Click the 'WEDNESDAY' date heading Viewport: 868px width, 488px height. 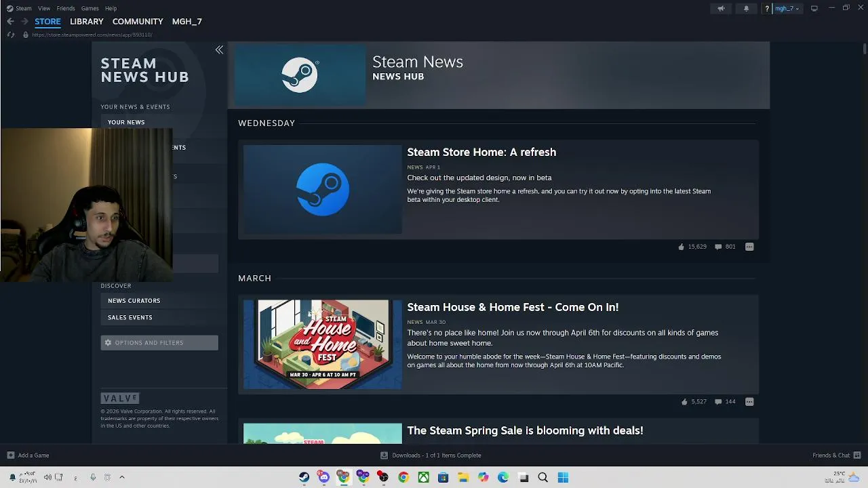click(267, 123)
